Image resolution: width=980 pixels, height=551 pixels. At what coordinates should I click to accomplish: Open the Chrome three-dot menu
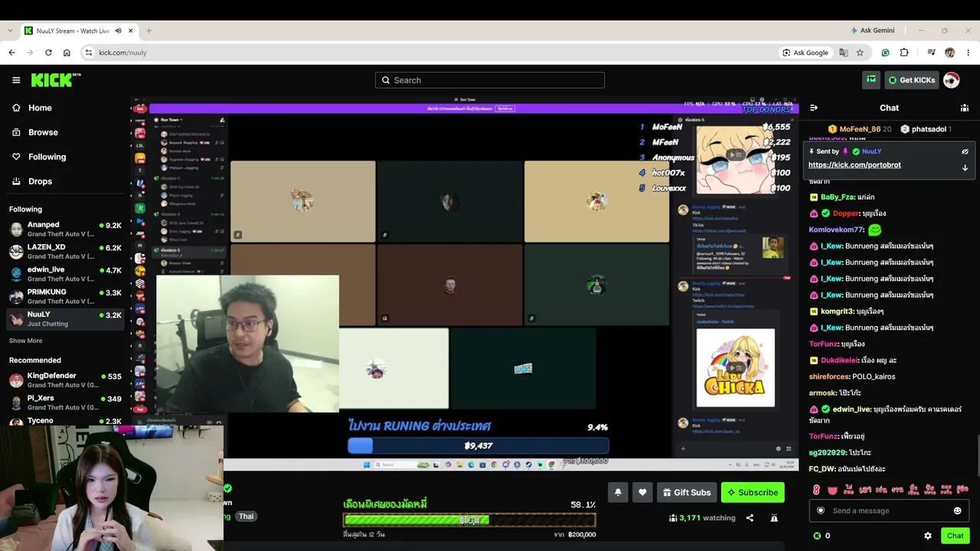click(x=968, y=53)
